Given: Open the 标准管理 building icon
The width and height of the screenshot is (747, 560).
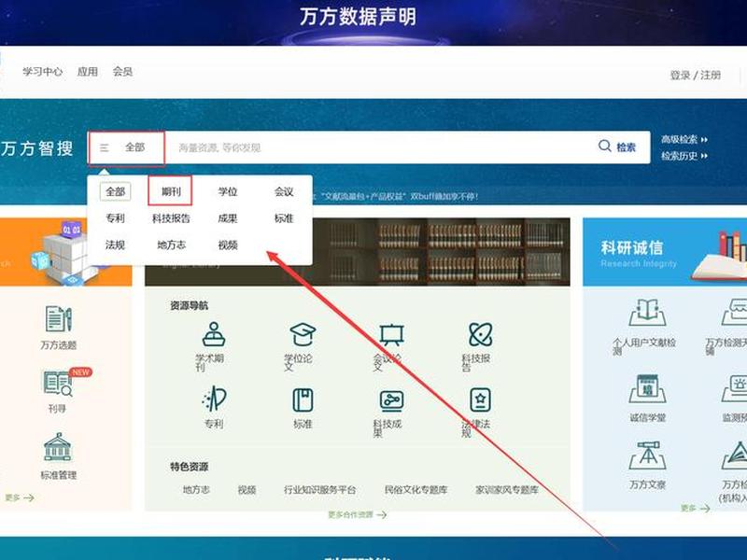Looking at the screenshot, I should (58, 447).
